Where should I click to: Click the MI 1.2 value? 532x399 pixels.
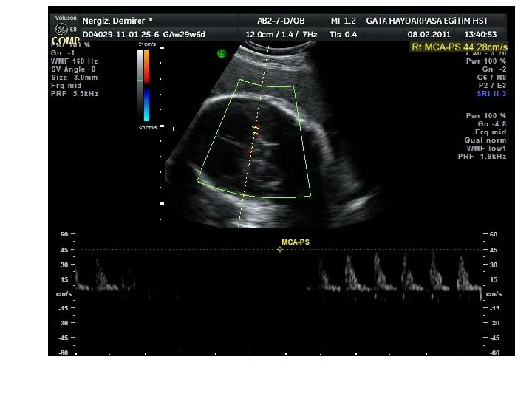(343, 21)
